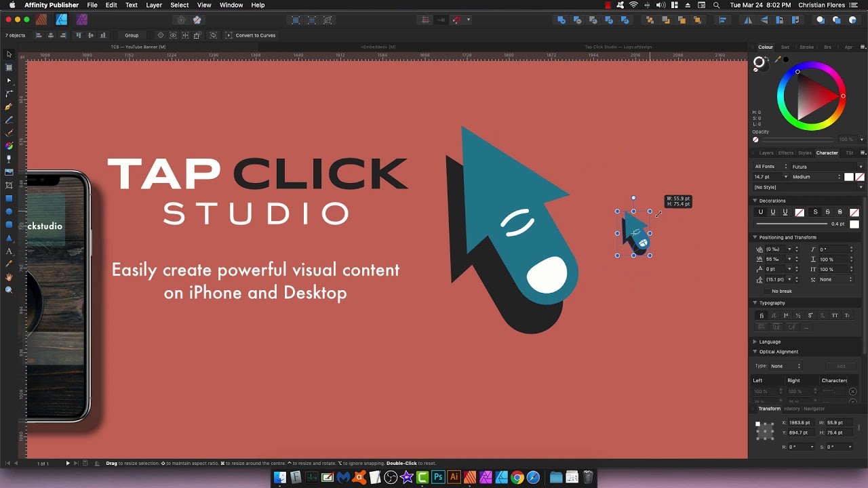Open Illustrator from the Dock

coord(454,478)
